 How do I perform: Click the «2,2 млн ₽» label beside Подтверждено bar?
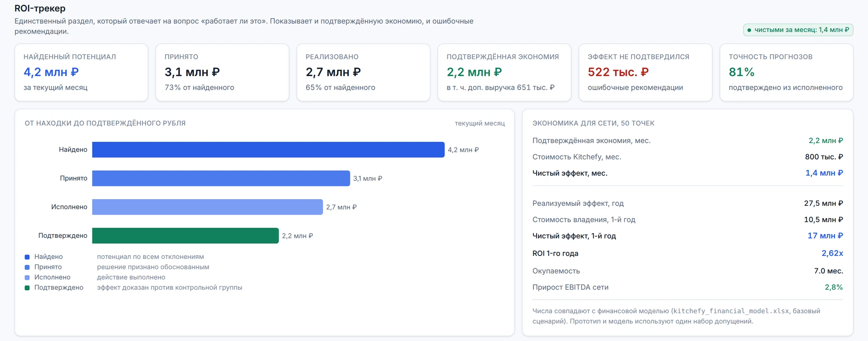click(x=297, y=236)
